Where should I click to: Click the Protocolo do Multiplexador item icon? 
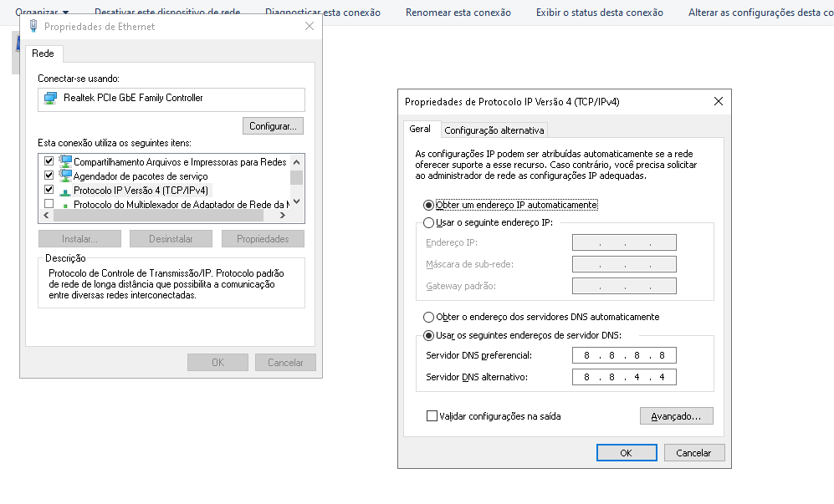(x=65, y=205)
